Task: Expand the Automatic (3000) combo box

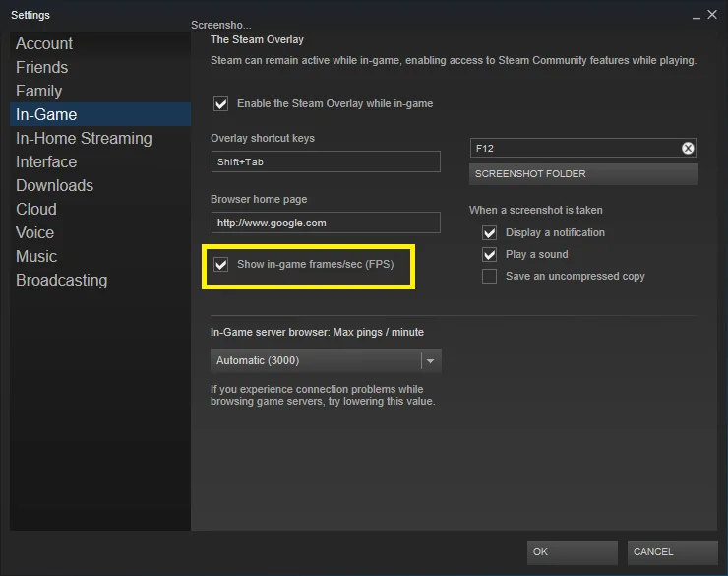Action: coord(326,361)
